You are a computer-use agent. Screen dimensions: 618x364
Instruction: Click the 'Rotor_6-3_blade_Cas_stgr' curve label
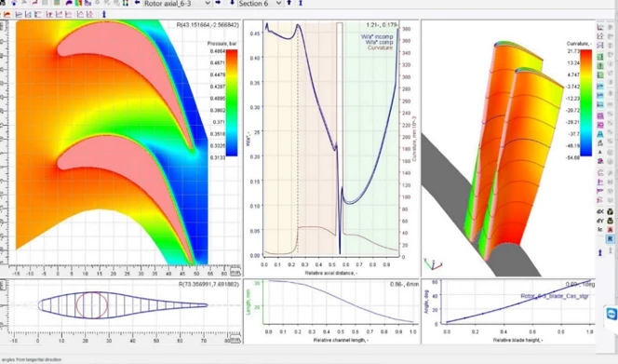(554, 296)
